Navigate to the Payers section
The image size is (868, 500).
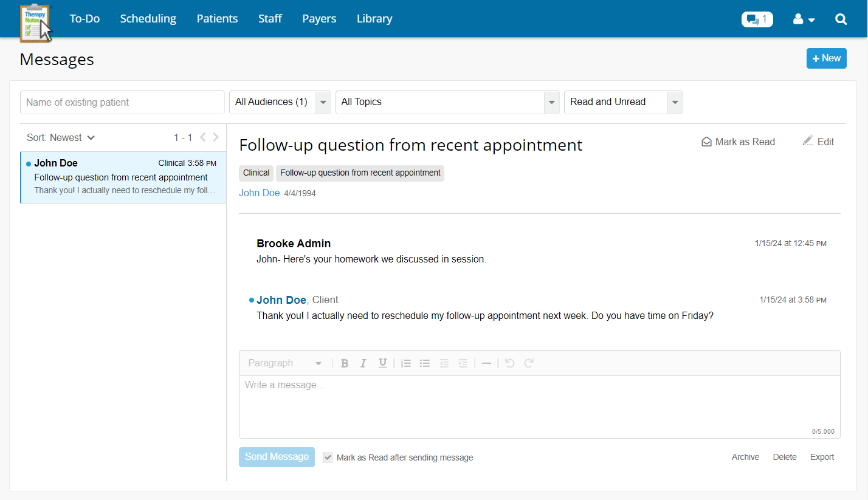[x=319, y=19]
